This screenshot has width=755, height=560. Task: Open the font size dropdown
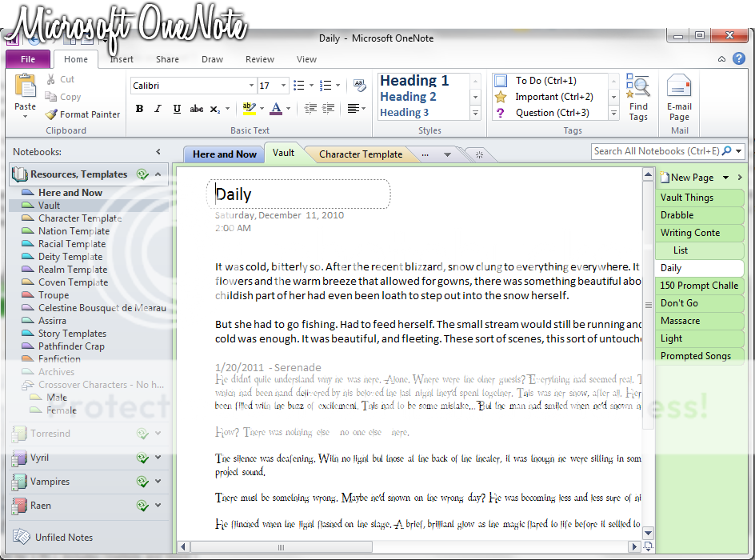tap(281, 85)
